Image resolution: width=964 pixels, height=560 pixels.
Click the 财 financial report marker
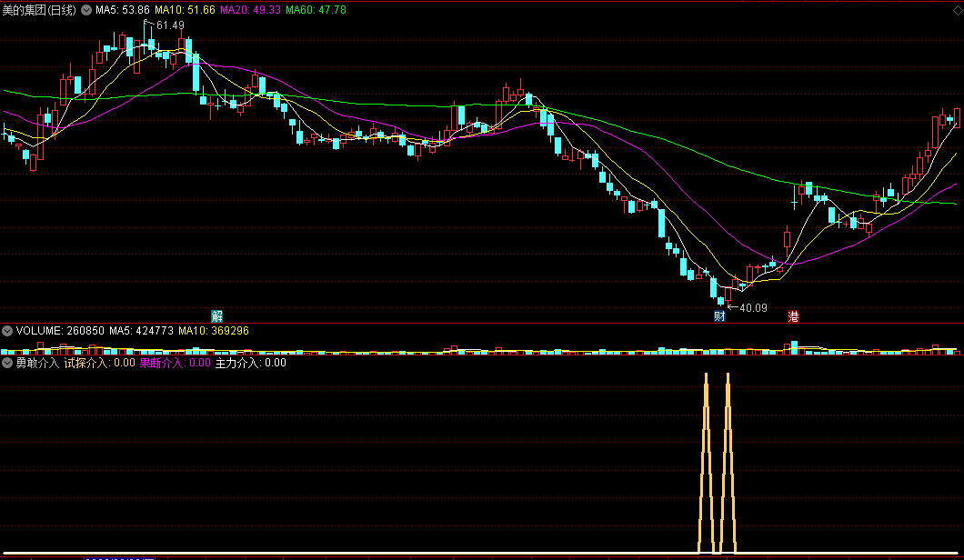(719, 316)
